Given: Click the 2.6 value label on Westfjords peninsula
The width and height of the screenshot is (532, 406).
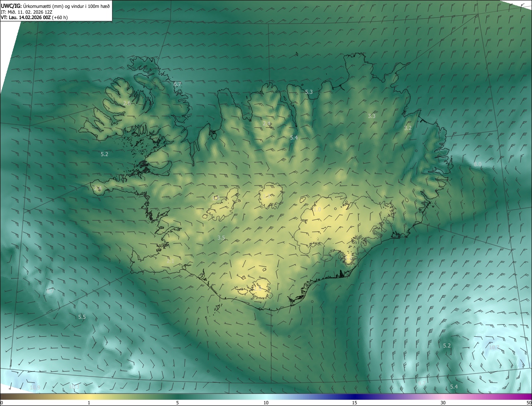Looking at the screenshot, I should click(x=127, y=103).
